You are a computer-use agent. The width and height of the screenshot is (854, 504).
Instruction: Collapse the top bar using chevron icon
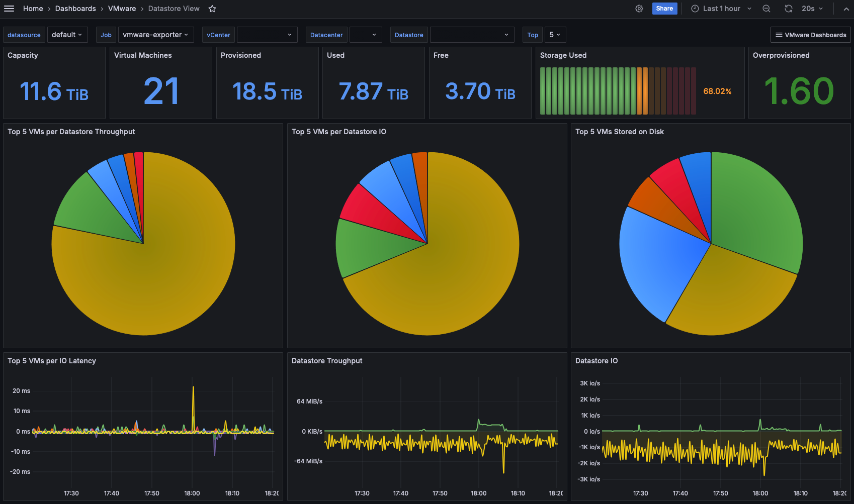pos(846,9)
